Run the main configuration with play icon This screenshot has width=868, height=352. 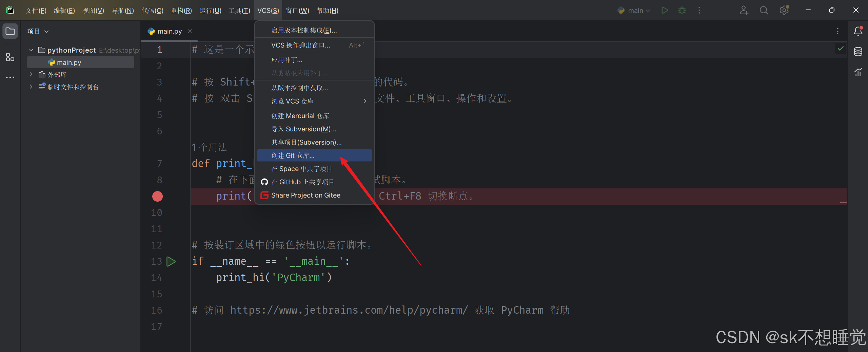(x=665, y=11)
